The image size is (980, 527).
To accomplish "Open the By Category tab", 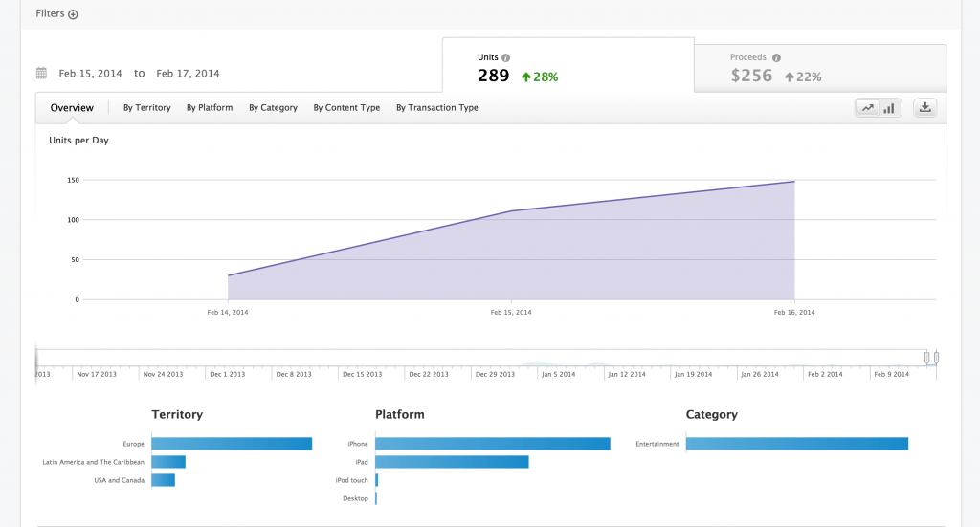I will pos(273,108).
